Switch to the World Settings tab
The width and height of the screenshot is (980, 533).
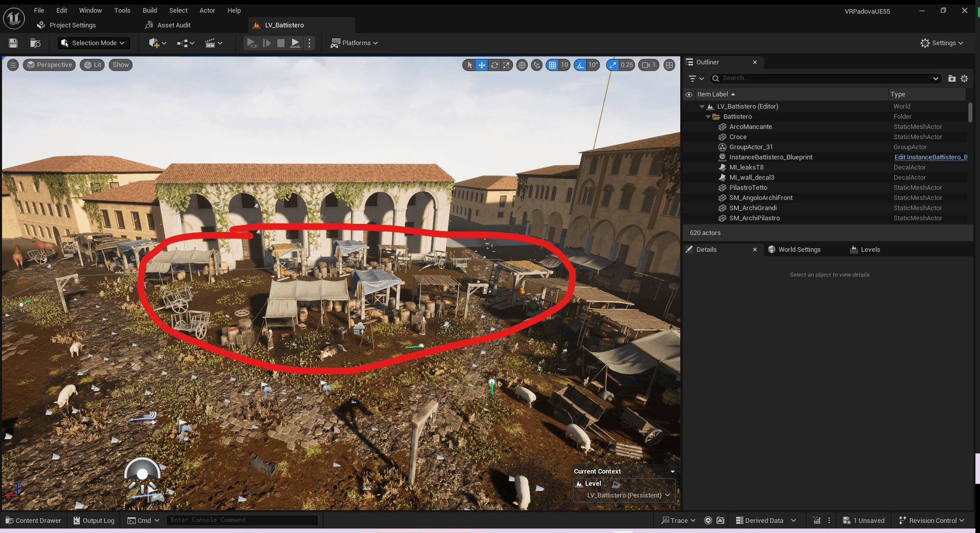[799, 249]
